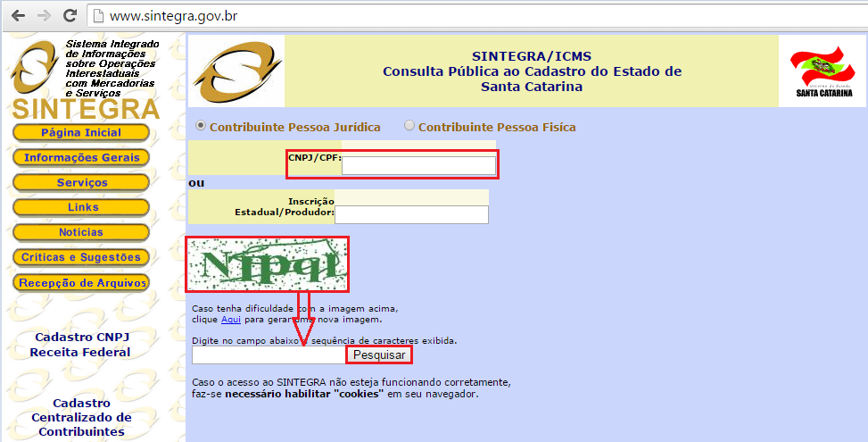Screen dimensions: 868x442
Task: Open Informações Gerais
Action: (x=81, y=158)
